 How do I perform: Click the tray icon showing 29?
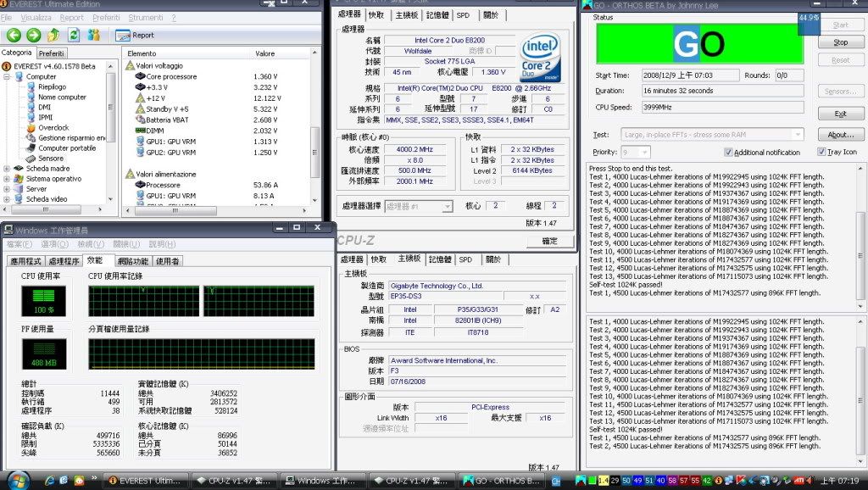[x=615, y=481]
